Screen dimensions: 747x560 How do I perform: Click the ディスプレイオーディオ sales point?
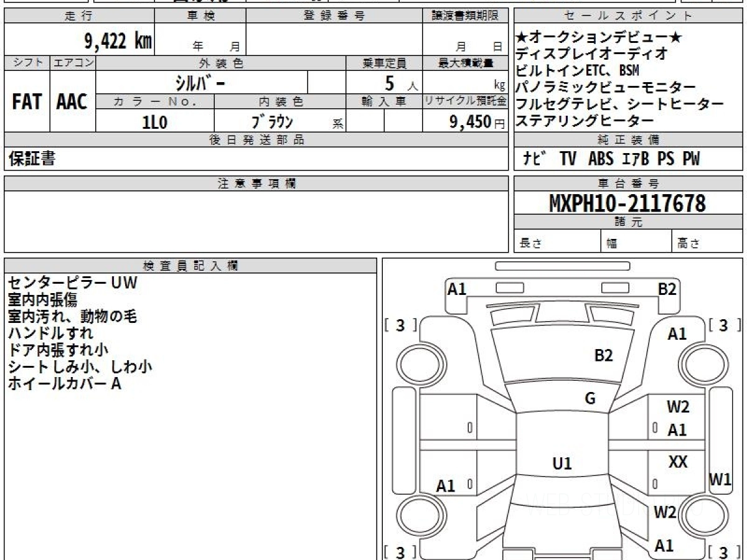pos(593,54)
